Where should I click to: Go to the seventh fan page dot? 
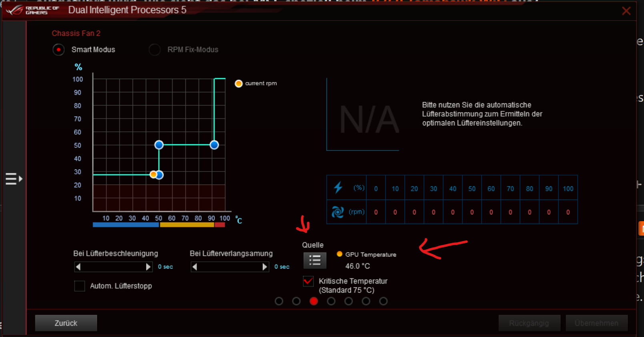tap(383, 301)
